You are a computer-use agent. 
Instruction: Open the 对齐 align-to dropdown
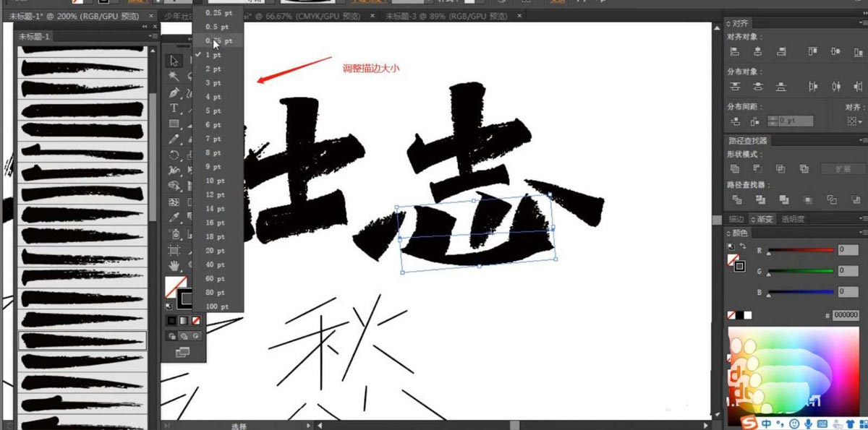(x=855, y=121)
